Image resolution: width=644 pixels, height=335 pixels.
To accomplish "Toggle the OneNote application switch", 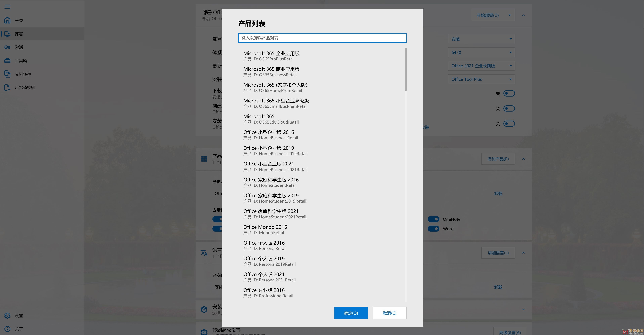I will [433, 219].
